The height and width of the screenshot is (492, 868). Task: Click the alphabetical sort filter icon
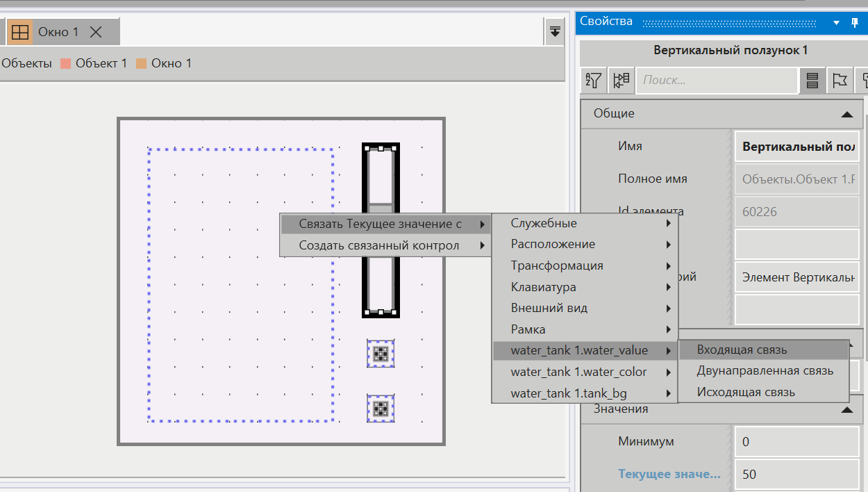click(593, 81)
